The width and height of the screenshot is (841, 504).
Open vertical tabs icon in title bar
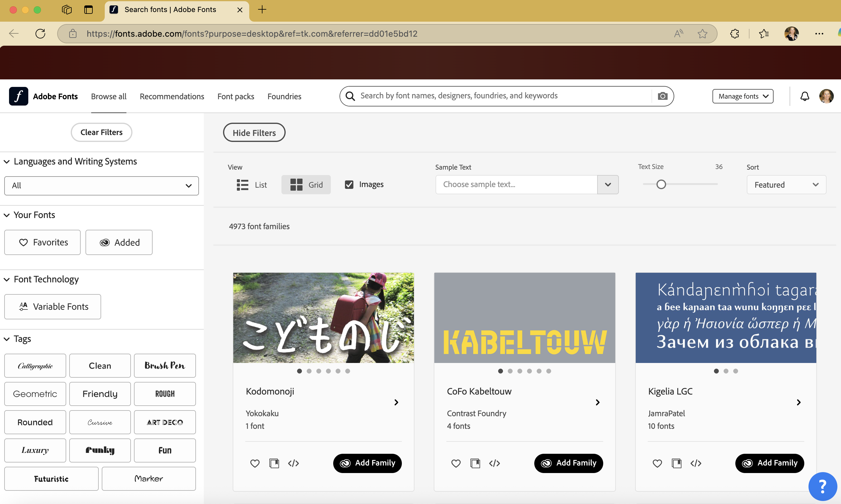[88, 10]
